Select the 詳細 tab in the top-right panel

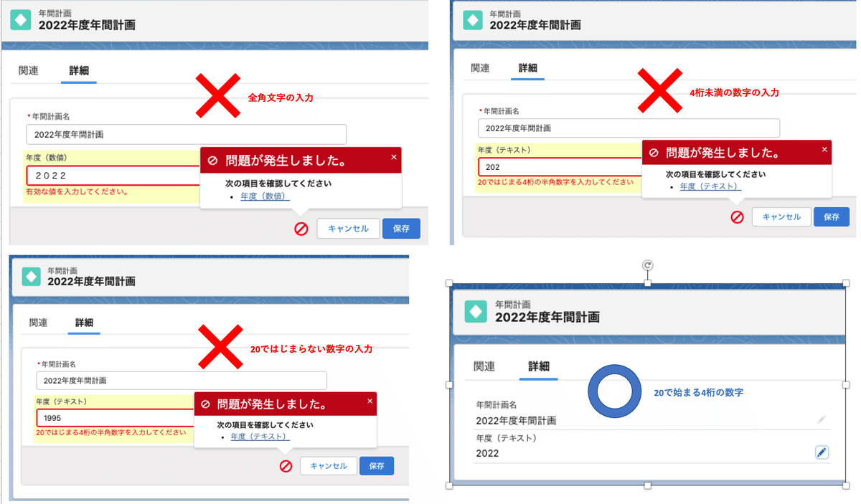(527, 69)
